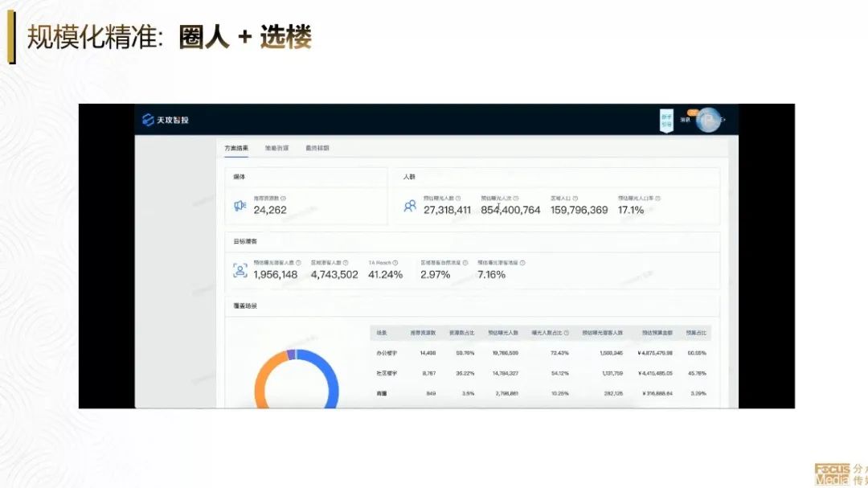Click the 新手引导 guide banner
Screen dimensions: 868x488
click(x=666, y=121)
